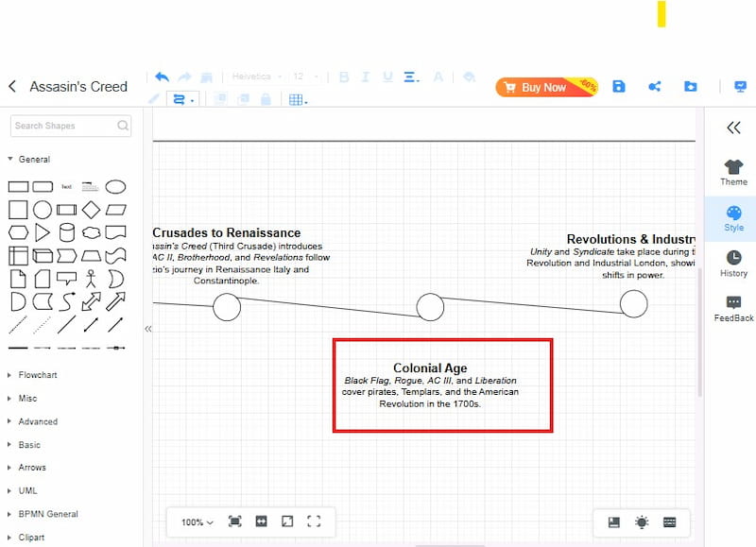Viewport: 756px width, 547px height.
Task: Click the Search Shapes input field
Action: (x=71, y=126)
